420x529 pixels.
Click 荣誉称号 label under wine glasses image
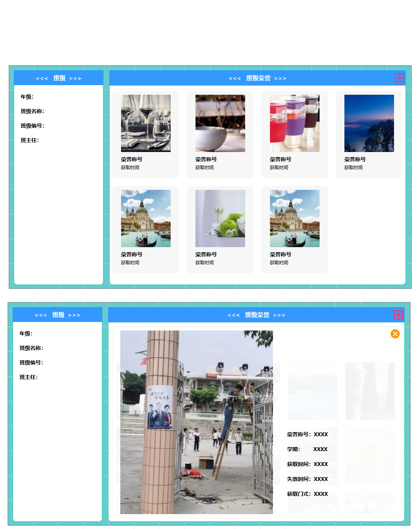pyautogui.click(x=132, y=159)
